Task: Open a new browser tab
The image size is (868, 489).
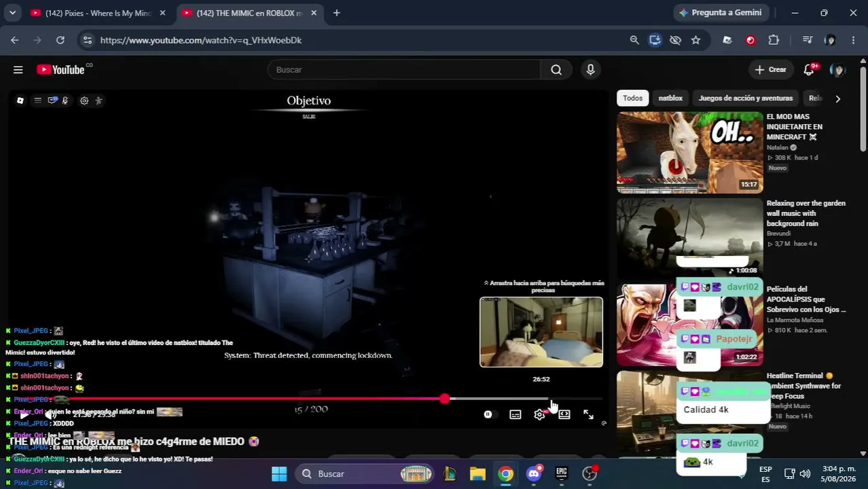Action: (336, 13)
